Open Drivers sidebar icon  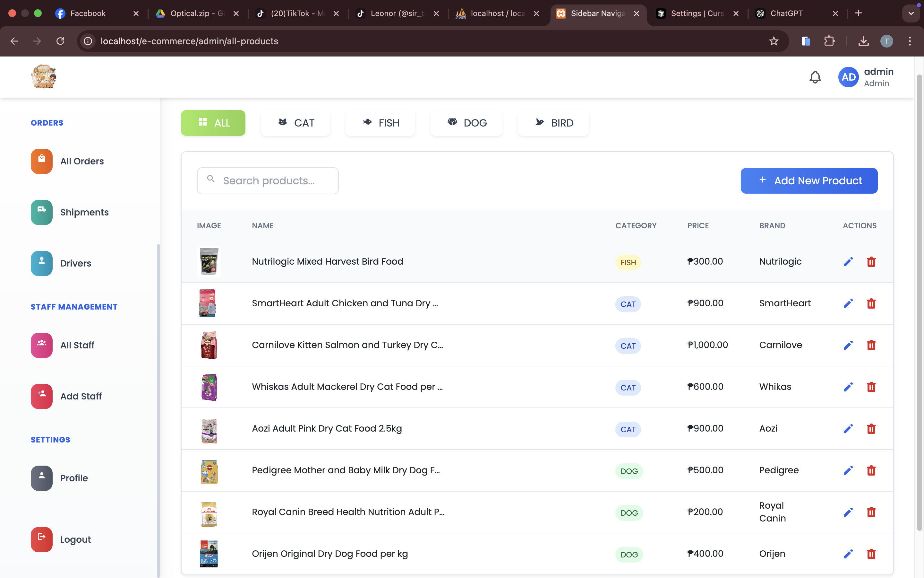click(42, 263)
